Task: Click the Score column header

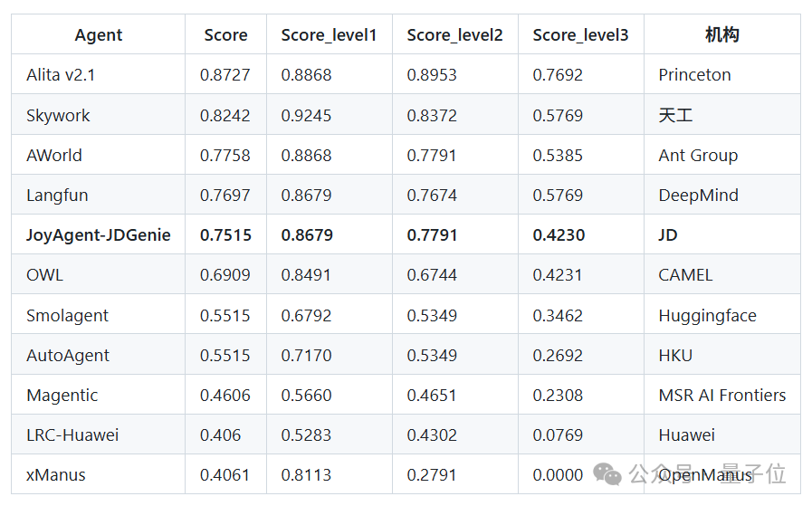Action: point(225,34)
